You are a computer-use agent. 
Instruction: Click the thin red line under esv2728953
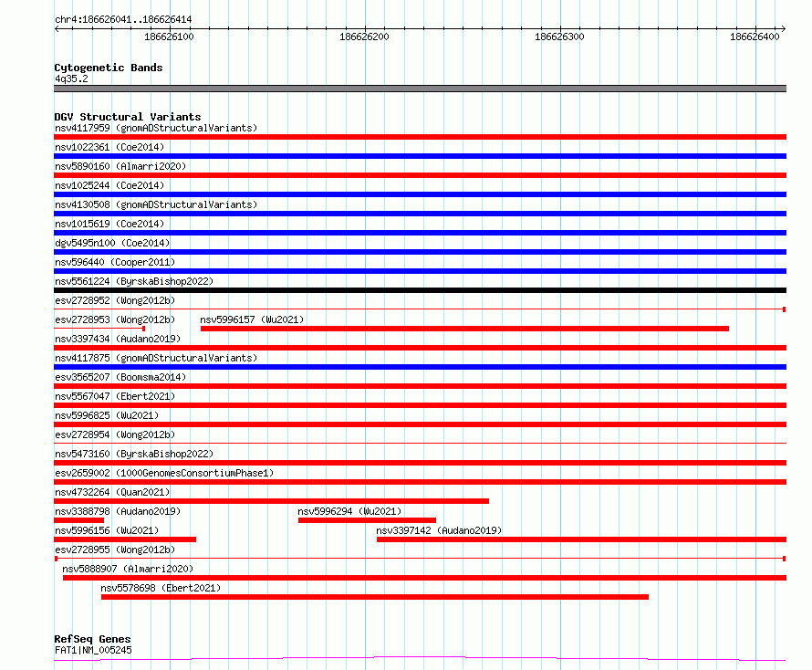click(99, 329)
